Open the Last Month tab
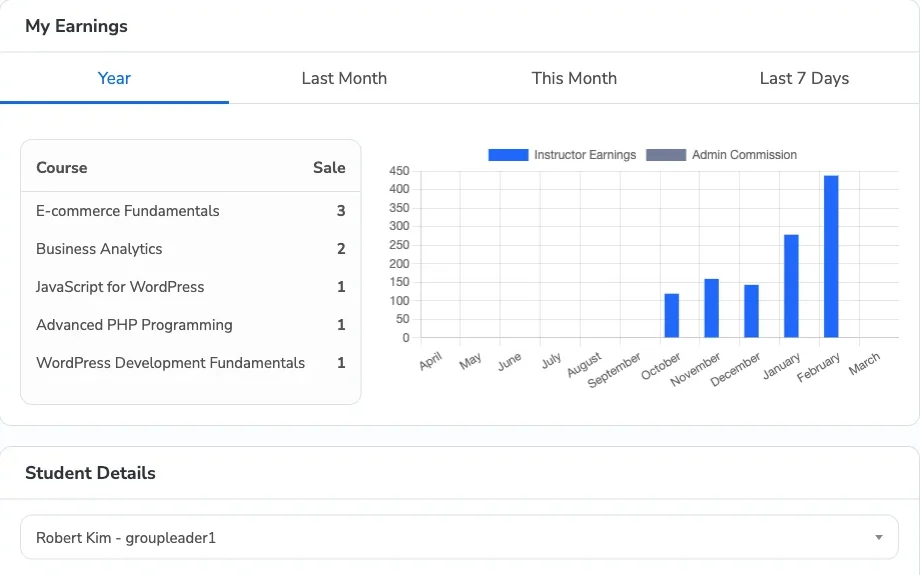 coord(344,78)
